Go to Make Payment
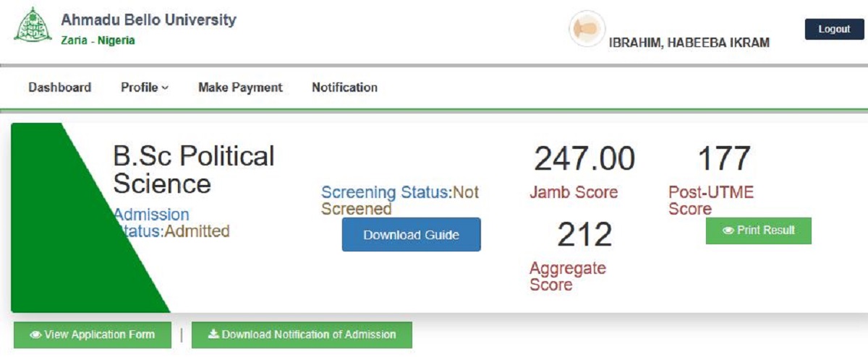Image resolution: width=868 pixels, height=357 pixels. [x=240, y=87]
